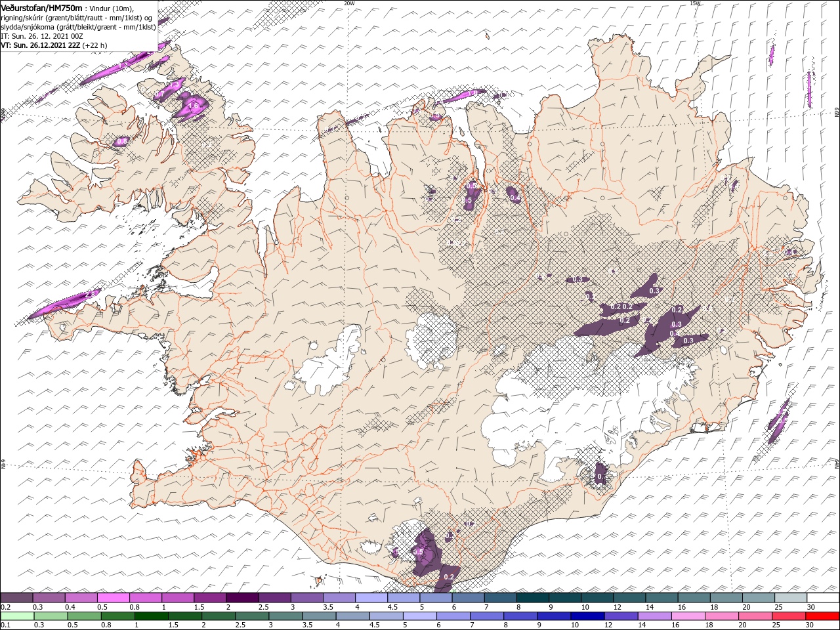840x630 pixels.
Task: Click the medium green 0.5–0.8 rain legend swatch
Action: 84,616
